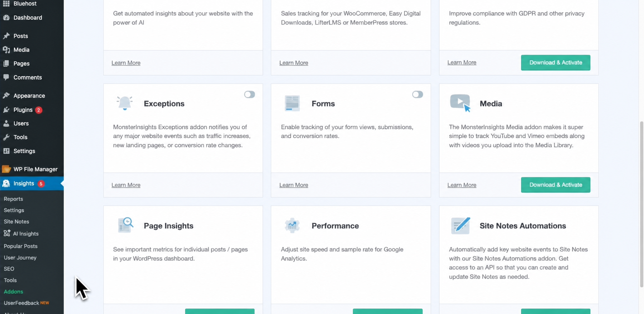Open Learn More for Exceptions addon
Screen dimensions: 644x314
(126, 185)
